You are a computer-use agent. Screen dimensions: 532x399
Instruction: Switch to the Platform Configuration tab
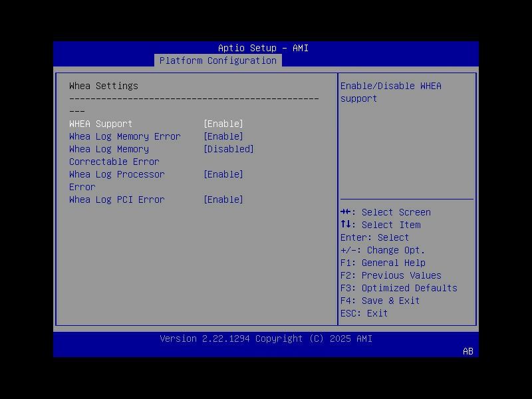[x=217, y=61]
